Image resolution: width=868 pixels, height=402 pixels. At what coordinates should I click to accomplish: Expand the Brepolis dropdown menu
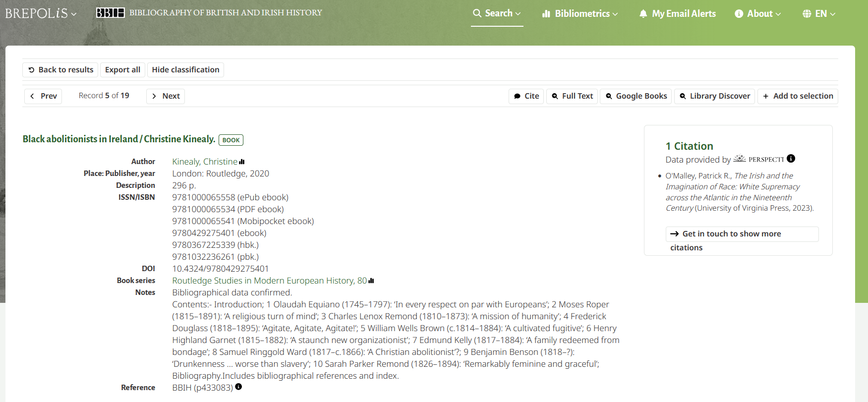[x=41, y=13]
